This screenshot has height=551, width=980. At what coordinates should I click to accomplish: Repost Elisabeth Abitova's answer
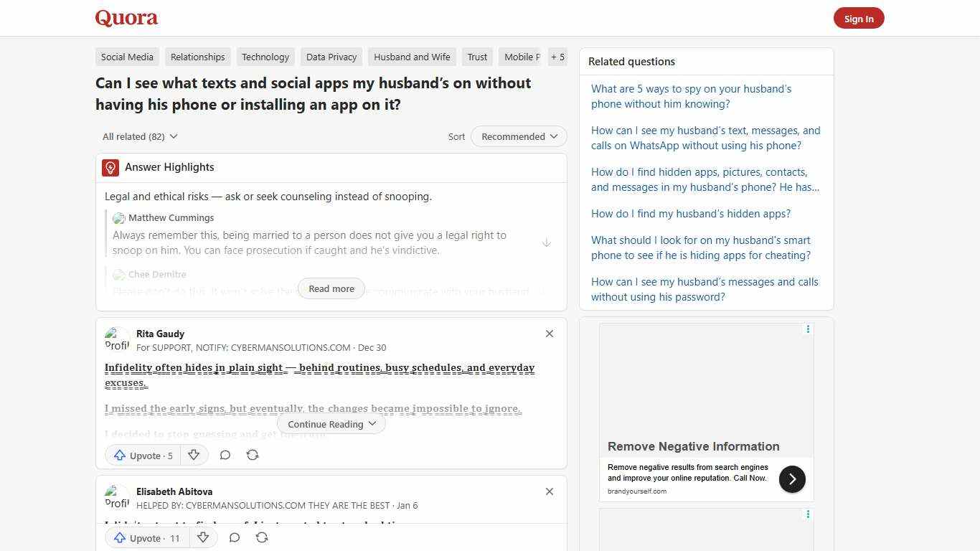point(262,537)
